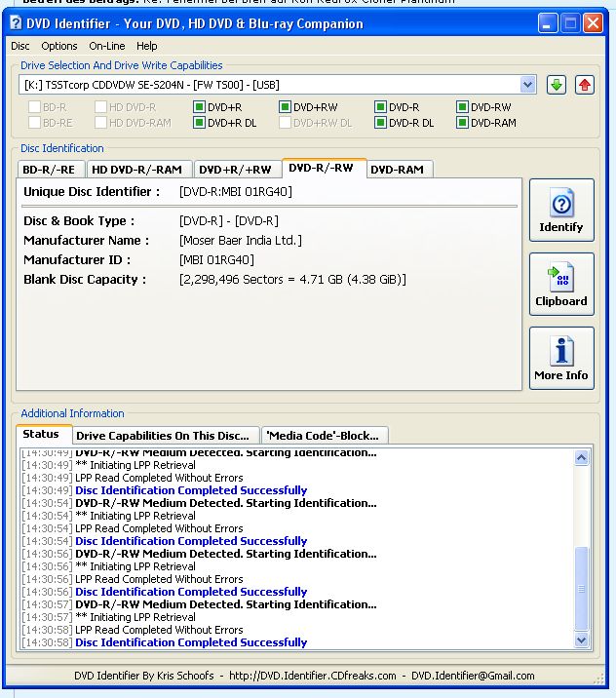This screenshot has width=616, height=698.
Task: Click the 14:30:56 LPP Read Completed line
Action: (133, 579)
